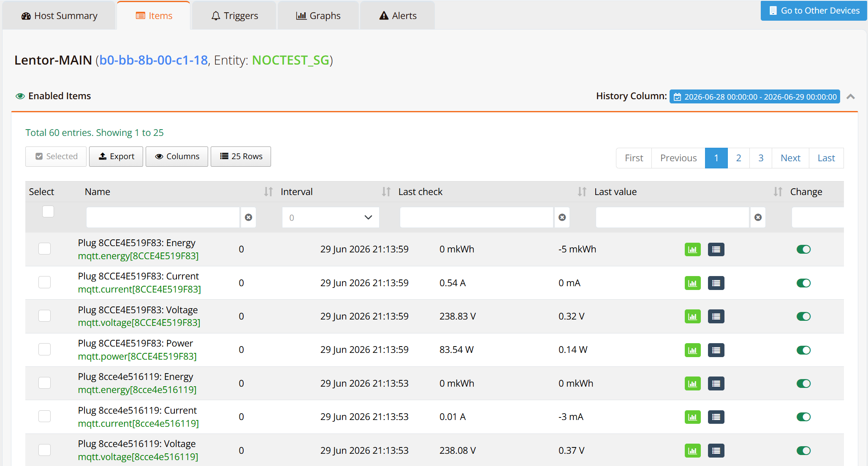This screenshot has width=868, height=466.
Task: Open the Columns visibility menu
Action: tap(177, 157)
